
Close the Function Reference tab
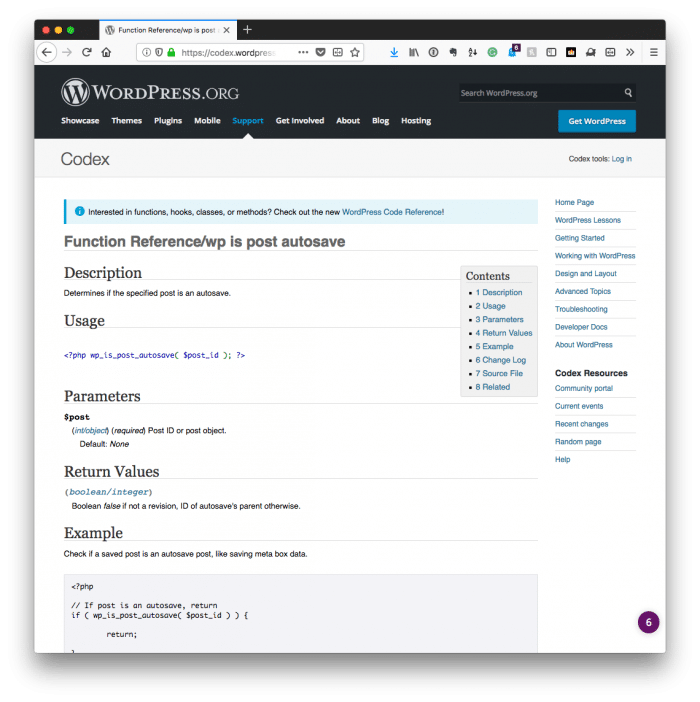coord(226,30)
